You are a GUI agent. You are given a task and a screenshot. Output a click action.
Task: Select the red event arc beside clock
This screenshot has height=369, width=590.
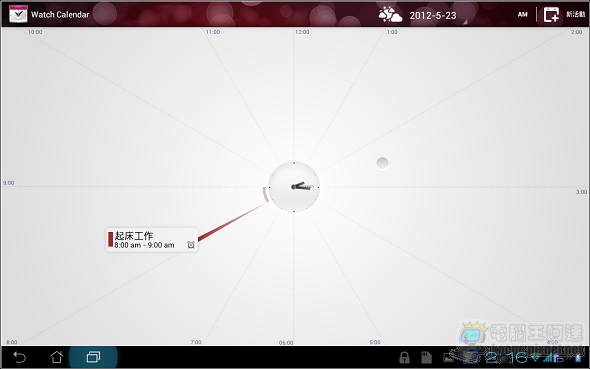(265, 194)
